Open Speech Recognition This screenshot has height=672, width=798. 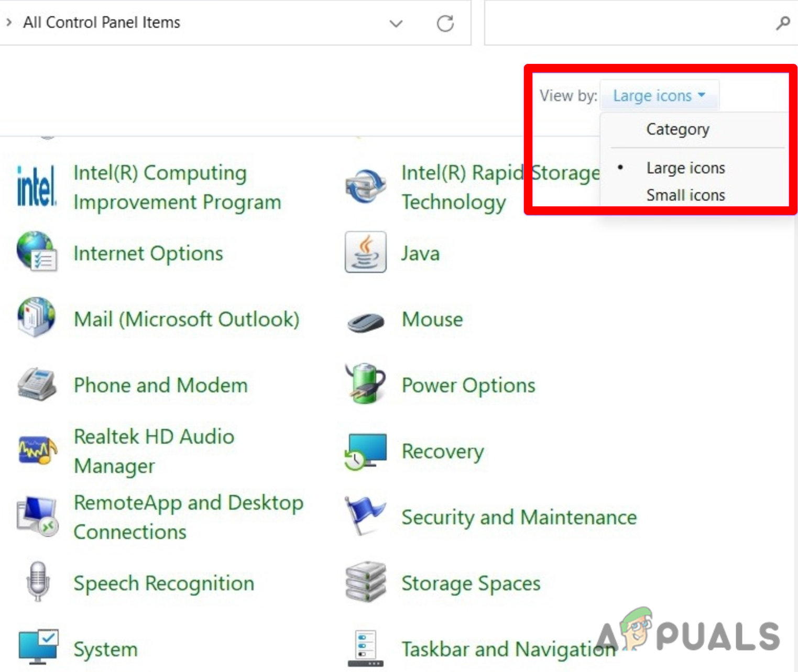pos(163,583)
